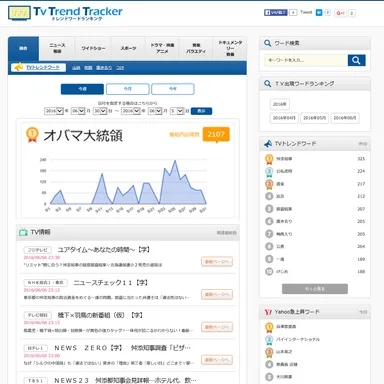Click the Facebook like button in header
The height and width of the screenshot is (384, 384).
(x=276, y=13)
